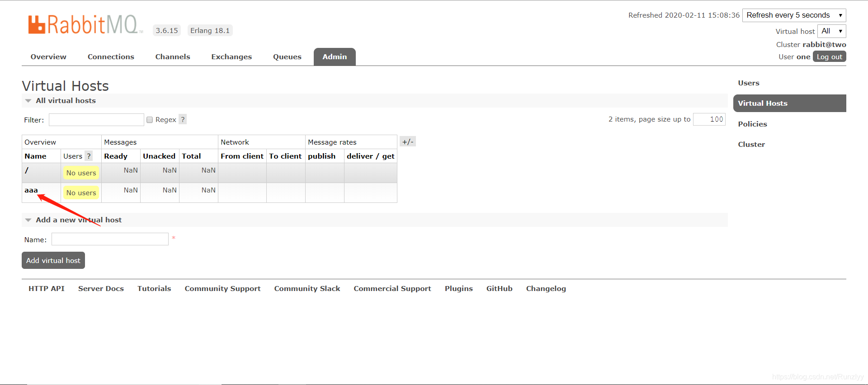This screenshot has height=385, width=868.
Task: Open the / virtual host link
Action: (27, 170)
